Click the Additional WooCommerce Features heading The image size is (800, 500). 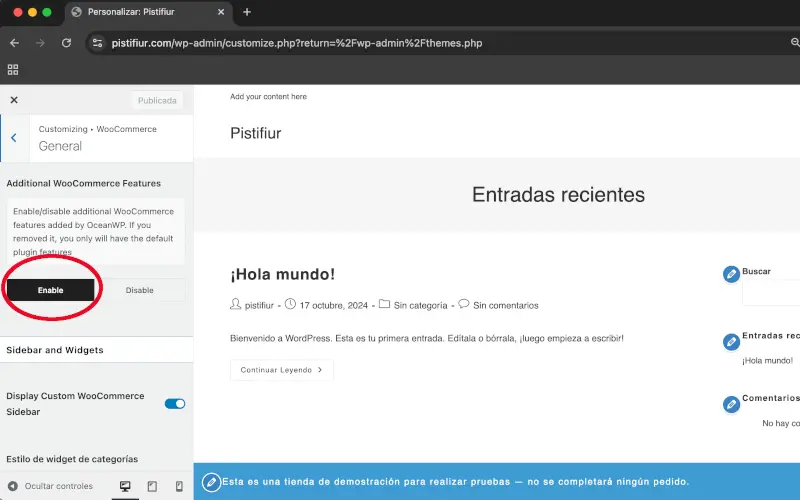click(84, 183)
